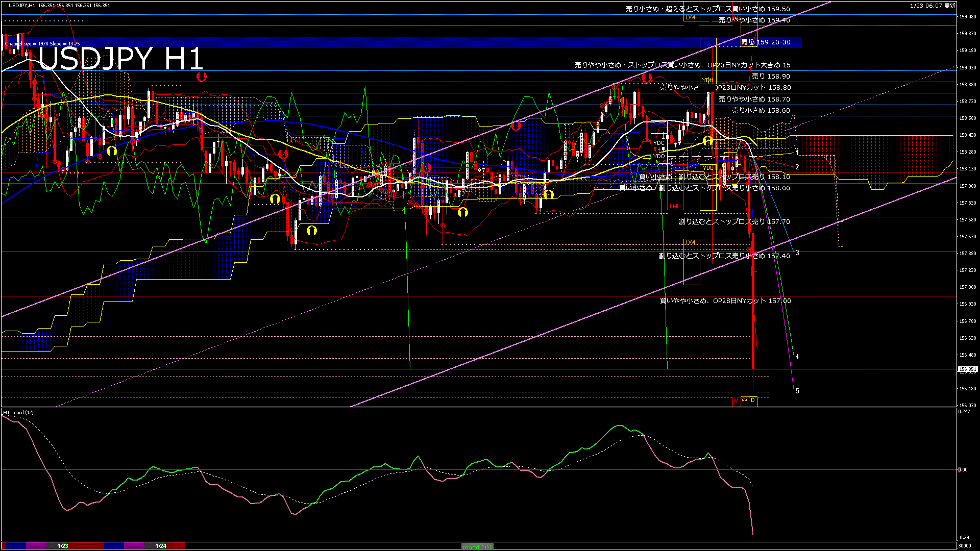Select the 売り 158.90 level label
The width and height of the screenshot is (980, 551).
tap(770, 76)
